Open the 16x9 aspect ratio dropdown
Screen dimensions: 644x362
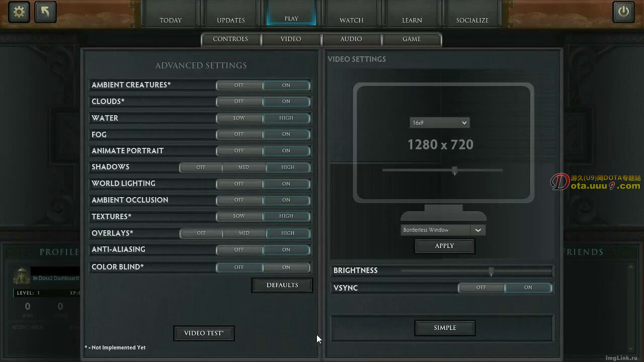[439, 123]
